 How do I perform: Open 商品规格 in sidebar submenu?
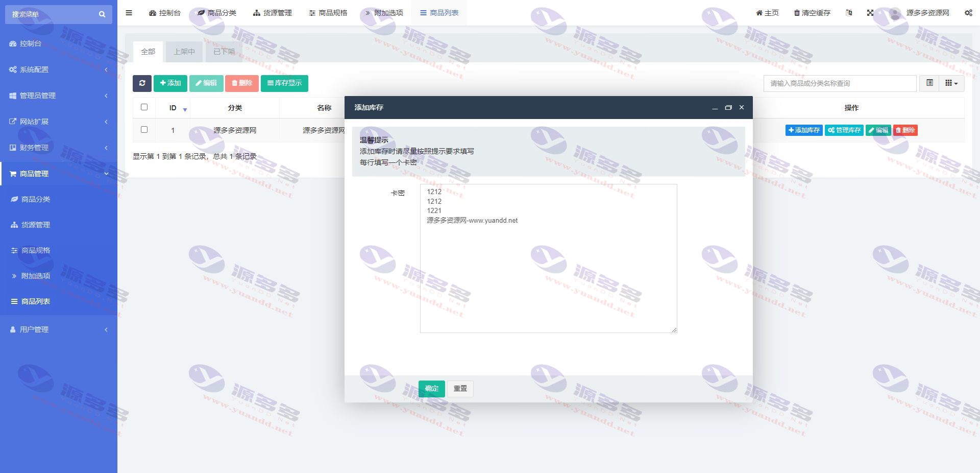(59, 250)
